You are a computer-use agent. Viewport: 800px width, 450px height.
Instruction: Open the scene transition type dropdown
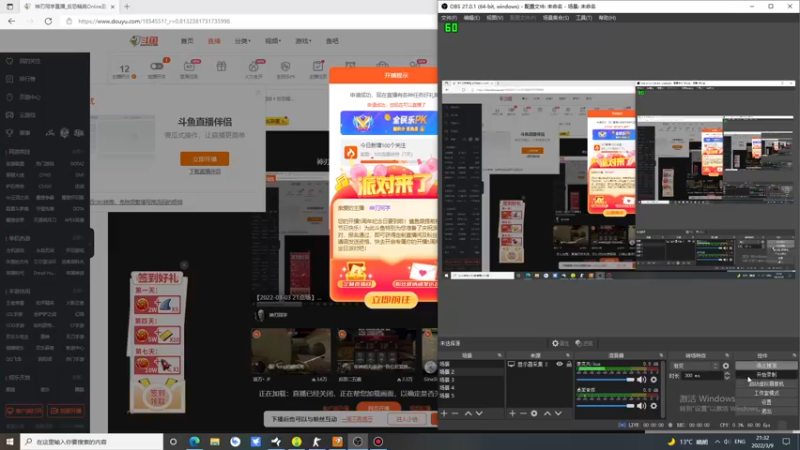click(695, 366)
